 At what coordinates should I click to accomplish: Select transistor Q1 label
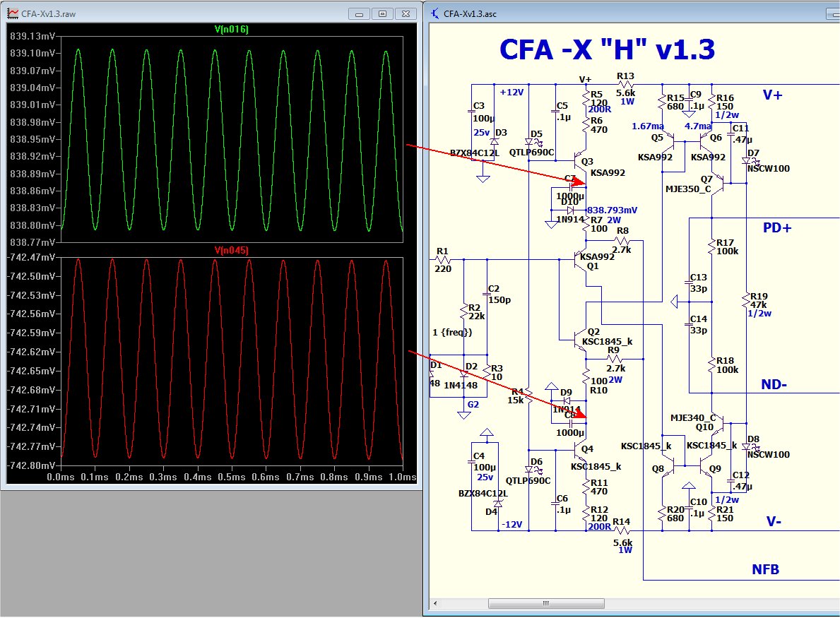(593, 266)
